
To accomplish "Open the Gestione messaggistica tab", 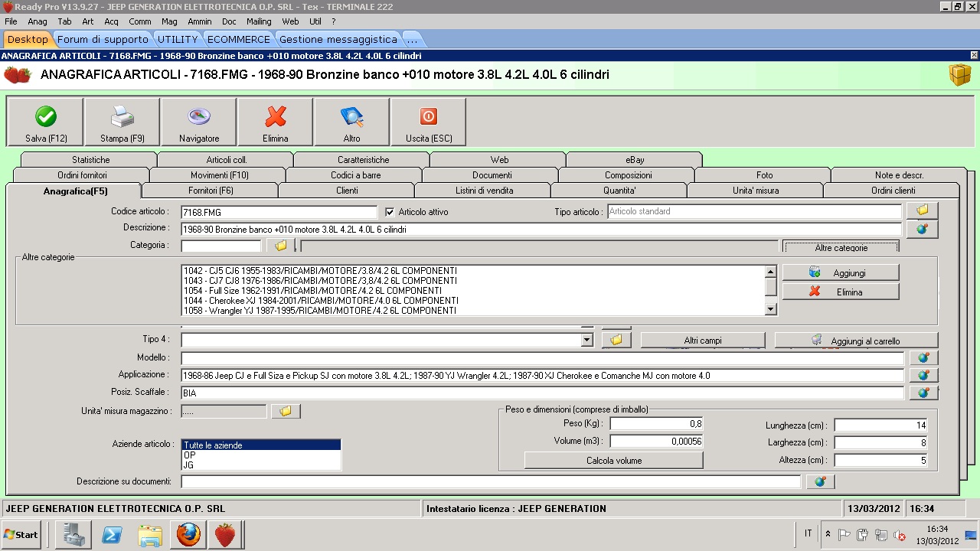I will point(338,39).
